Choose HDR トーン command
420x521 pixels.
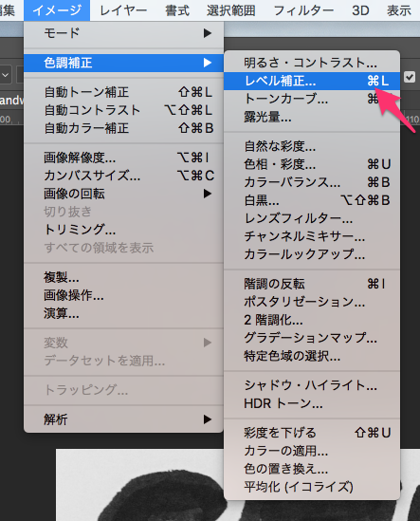pos(312,403)
